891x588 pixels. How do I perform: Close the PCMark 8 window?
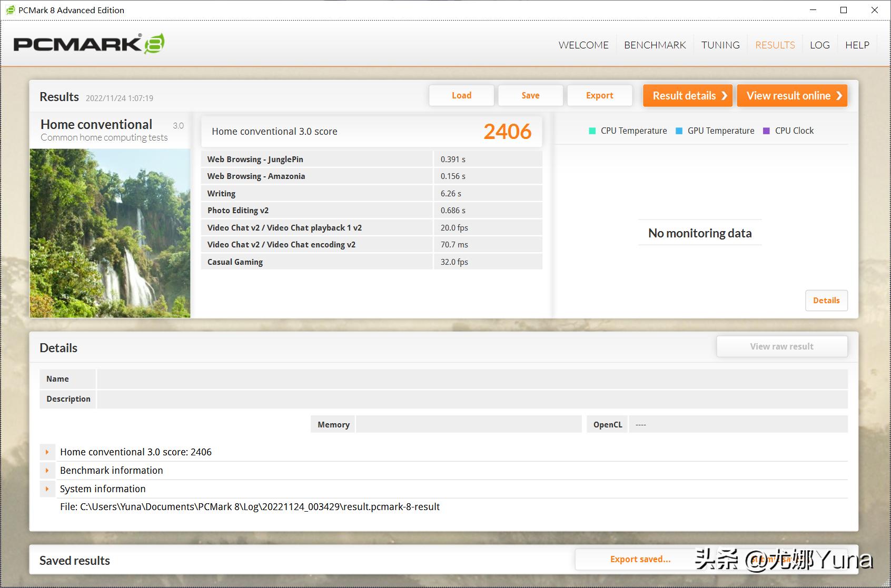tap(875, 10)
